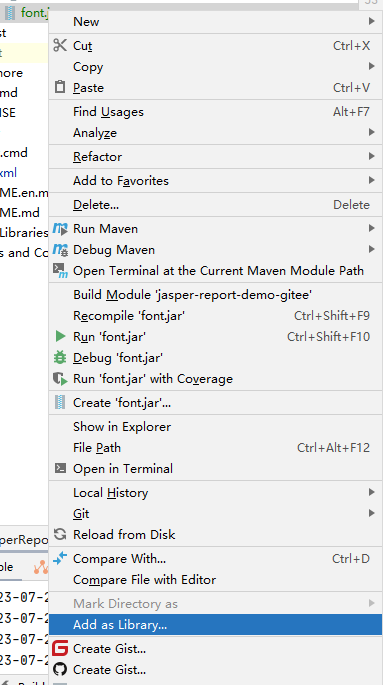
Task: Click the green Run triangle icon
Action: pos(60,336)
